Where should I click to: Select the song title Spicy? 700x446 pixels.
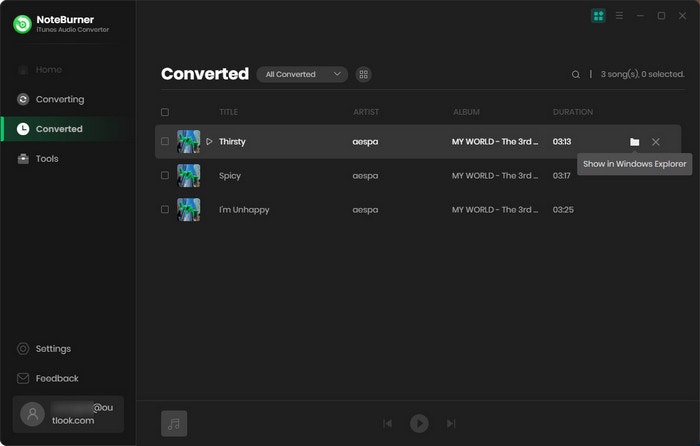tap(230, 176)
